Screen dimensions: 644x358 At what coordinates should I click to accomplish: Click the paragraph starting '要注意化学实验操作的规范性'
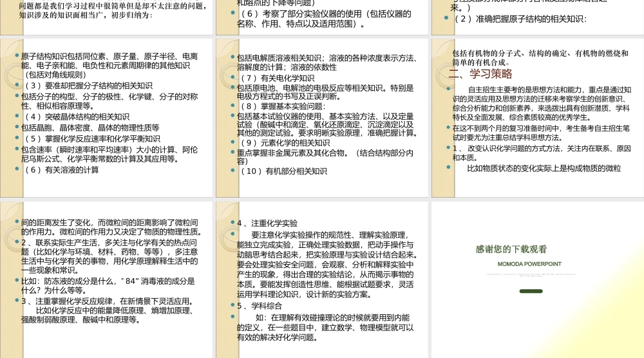tap(327, 265)
